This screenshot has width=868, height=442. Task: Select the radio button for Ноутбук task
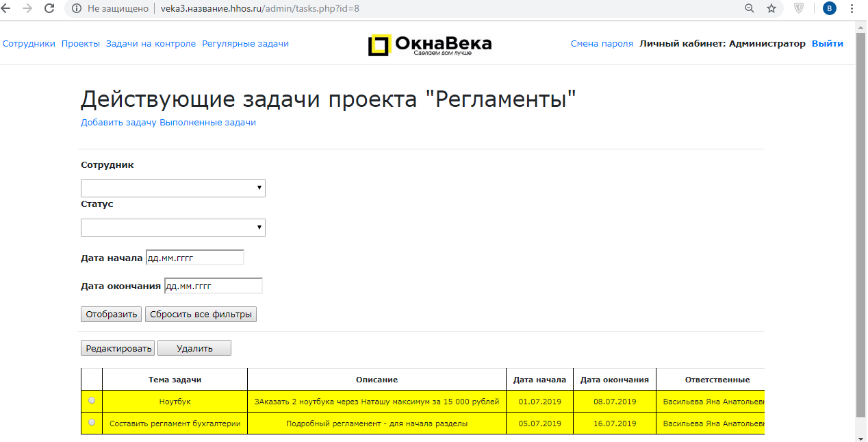(x=92, y=400)
